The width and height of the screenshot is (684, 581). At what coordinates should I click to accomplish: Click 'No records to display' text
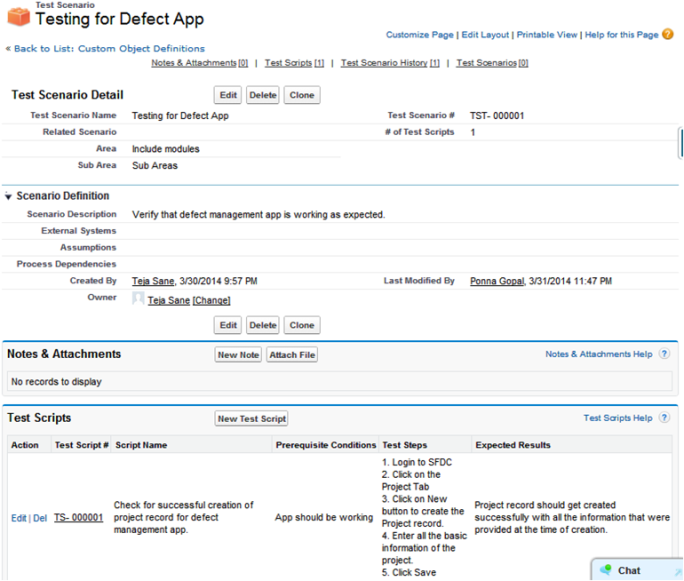(x=56, y=382)
